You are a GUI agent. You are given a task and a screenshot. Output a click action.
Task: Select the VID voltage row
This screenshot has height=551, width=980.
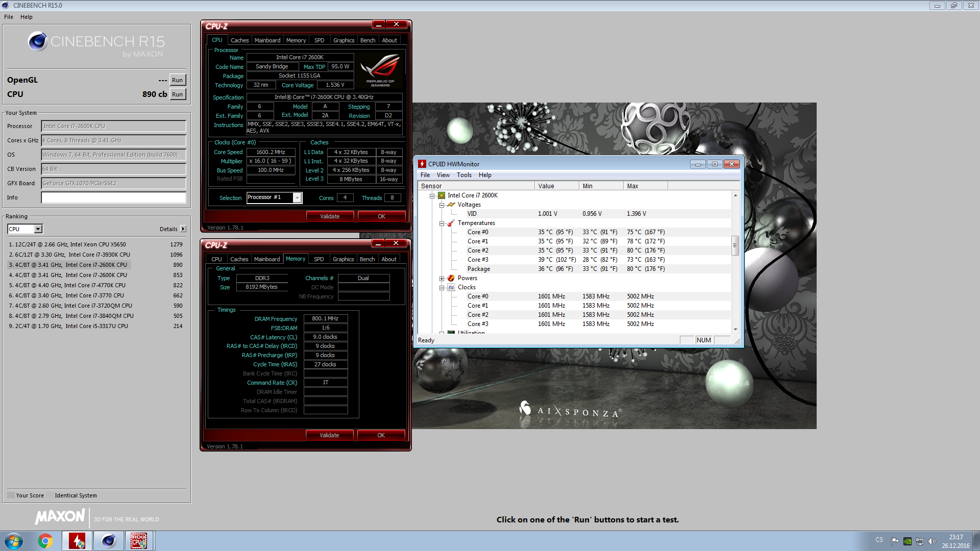(574, 214)
